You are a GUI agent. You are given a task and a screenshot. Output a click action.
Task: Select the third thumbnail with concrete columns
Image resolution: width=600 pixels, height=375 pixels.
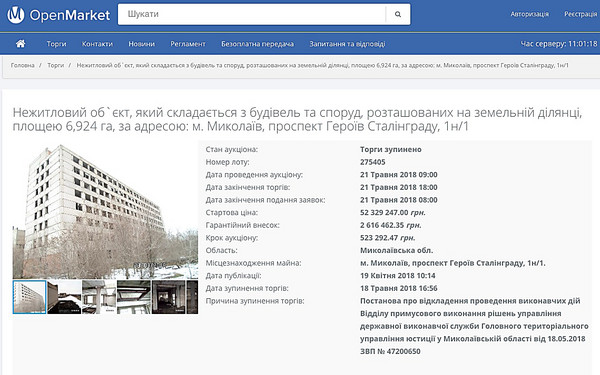99,297
